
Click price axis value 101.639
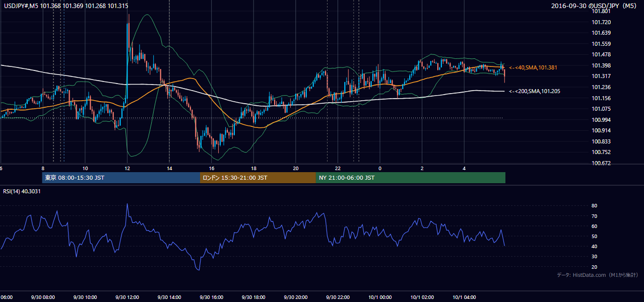[601, 33]
